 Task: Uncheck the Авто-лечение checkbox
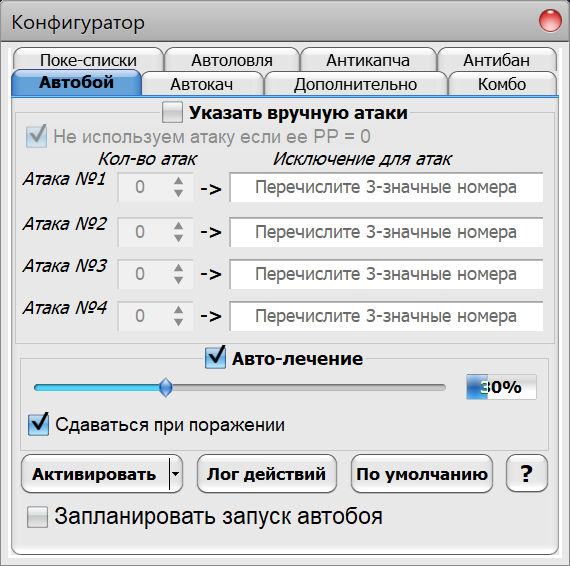215,358
